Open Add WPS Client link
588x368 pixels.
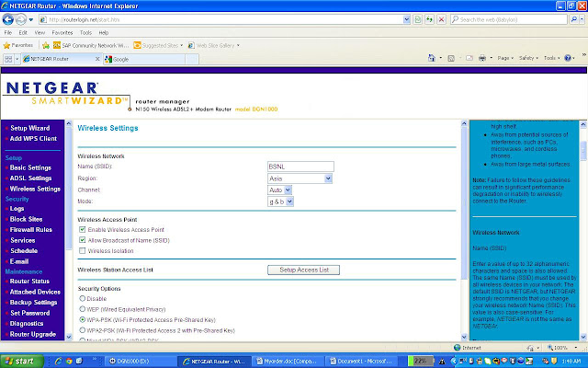tap(33, 139)
